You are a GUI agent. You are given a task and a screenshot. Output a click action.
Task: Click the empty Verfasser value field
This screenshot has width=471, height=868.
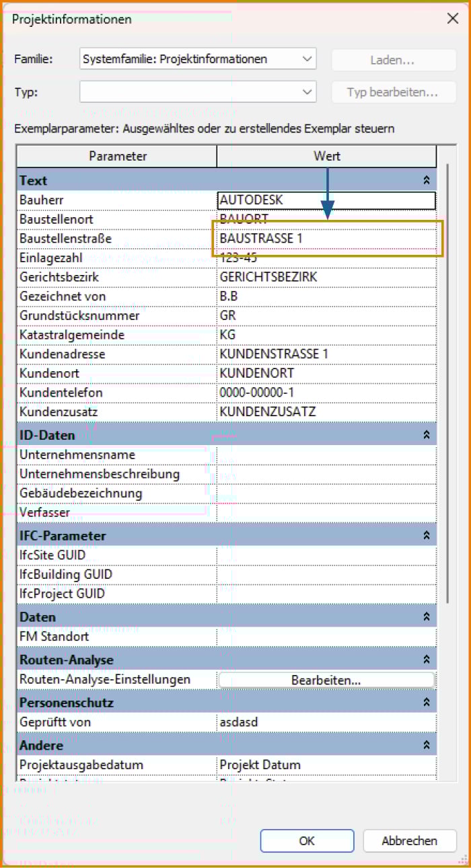pyautogui.click(x=326, y=512)
